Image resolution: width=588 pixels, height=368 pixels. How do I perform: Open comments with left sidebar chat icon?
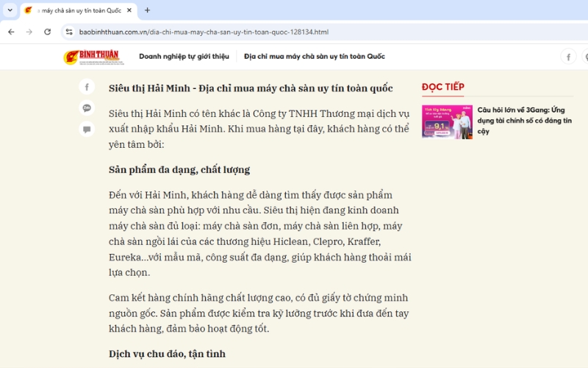[x=87, y=130]
